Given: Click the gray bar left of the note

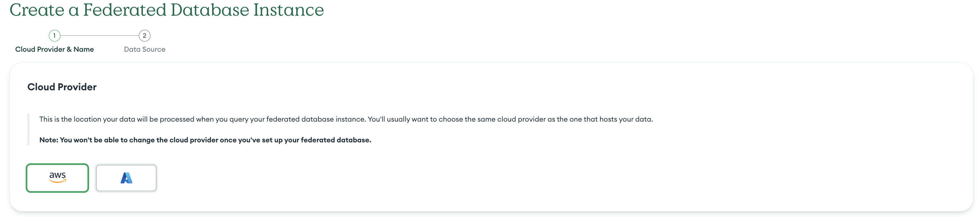Looking at the screenshot, I should (28, 130).
